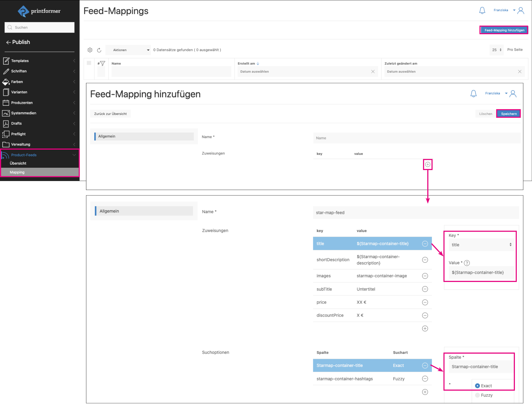Image resolution: width=532 pixels, height=407 pixels.
Task: Select the Fuzzy search type radio
Action: point(477,395)
